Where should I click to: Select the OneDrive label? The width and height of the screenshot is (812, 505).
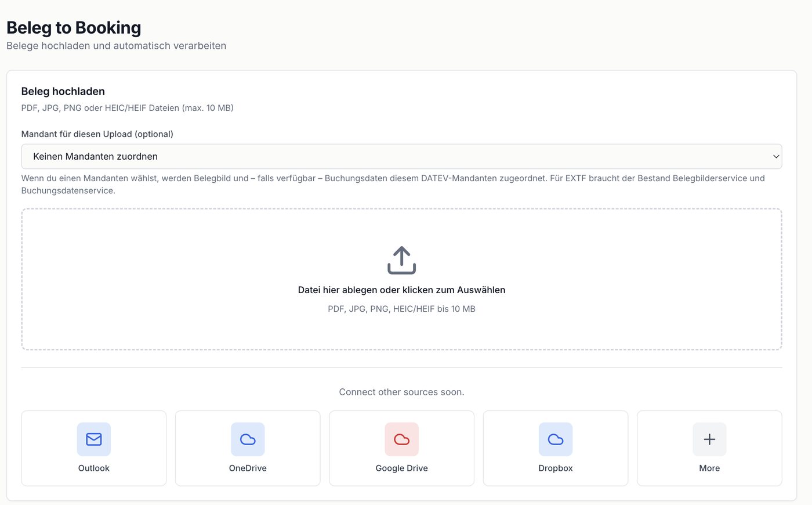pyautogui.click(x=248, y=468)
